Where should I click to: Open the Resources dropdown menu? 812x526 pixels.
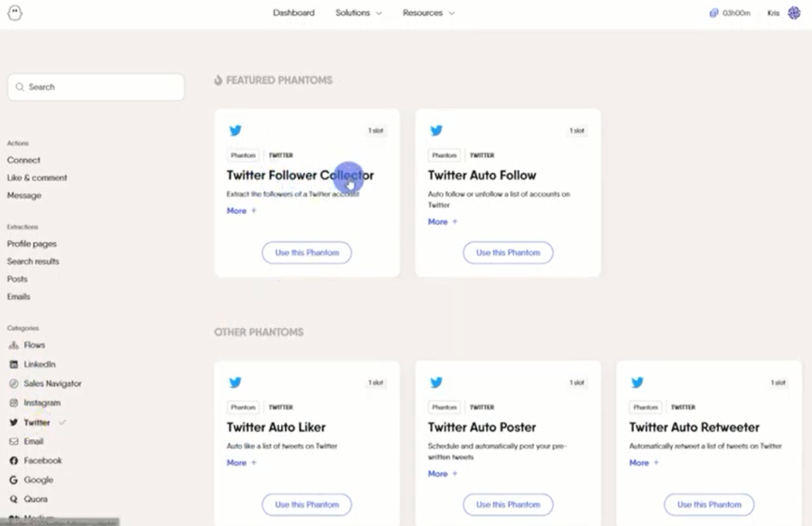pos(428,13)
